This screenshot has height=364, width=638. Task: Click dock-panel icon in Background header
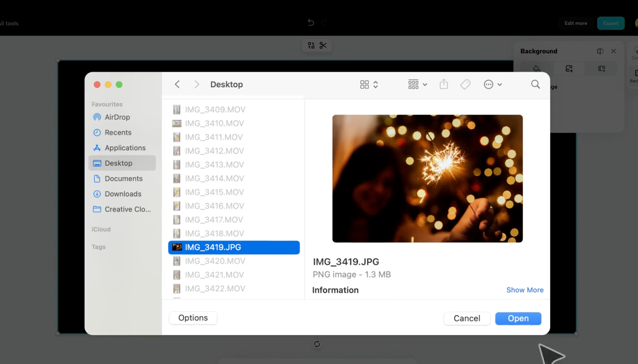[600, 51]
